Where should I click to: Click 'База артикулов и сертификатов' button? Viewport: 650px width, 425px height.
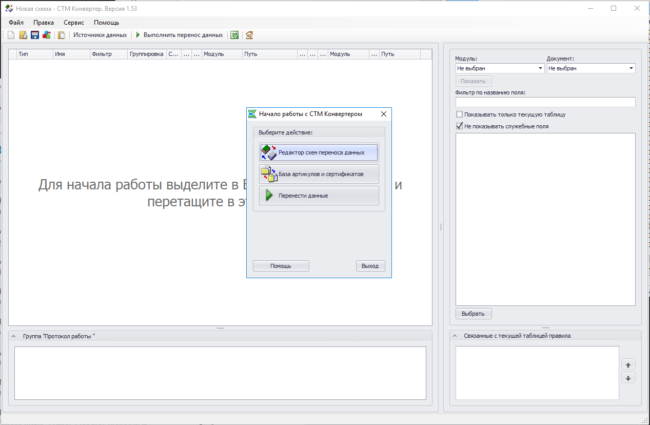[318, 173]
